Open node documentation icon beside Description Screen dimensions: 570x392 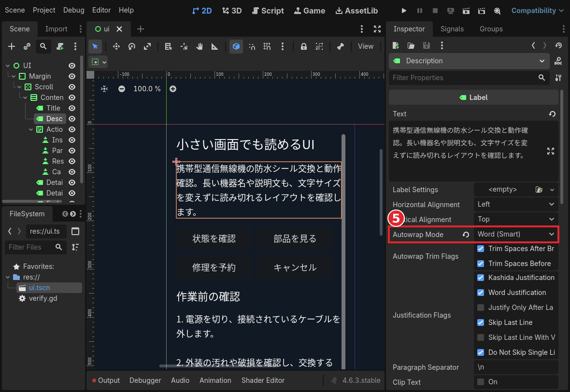click(x=558, y=61)
